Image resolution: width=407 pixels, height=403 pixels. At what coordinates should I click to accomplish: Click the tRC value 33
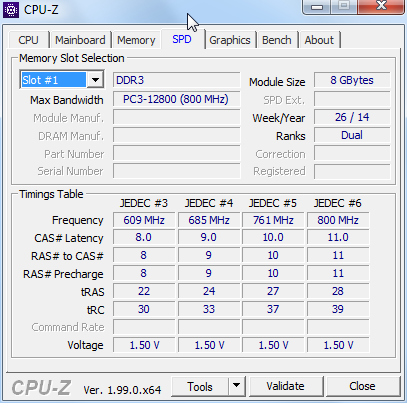click(x=209, y=309)
